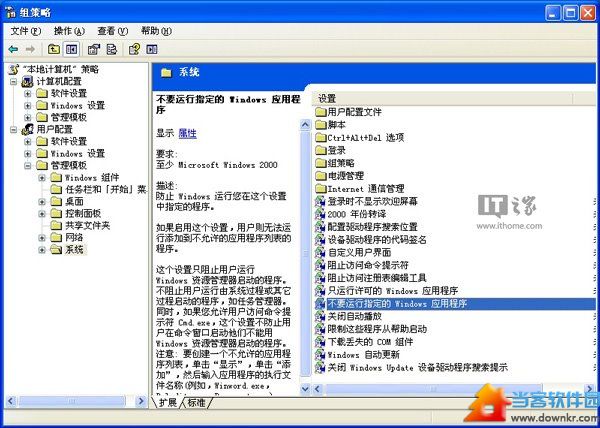Image resolution: width=600 pixels, height=428 pixels.
Task: Click policy icon for 关闭自动播放
Action: [x=320, y=316]
